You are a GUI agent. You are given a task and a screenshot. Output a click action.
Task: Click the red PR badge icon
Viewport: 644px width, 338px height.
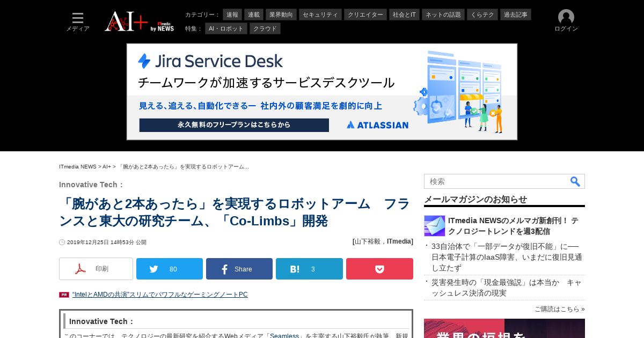point(64,295)
